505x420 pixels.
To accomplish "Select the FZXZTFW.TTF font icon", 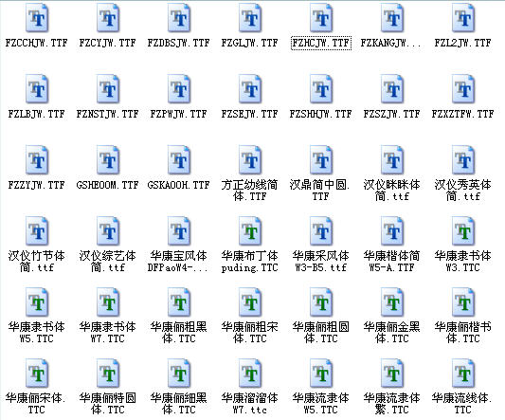I will point(462,89).
